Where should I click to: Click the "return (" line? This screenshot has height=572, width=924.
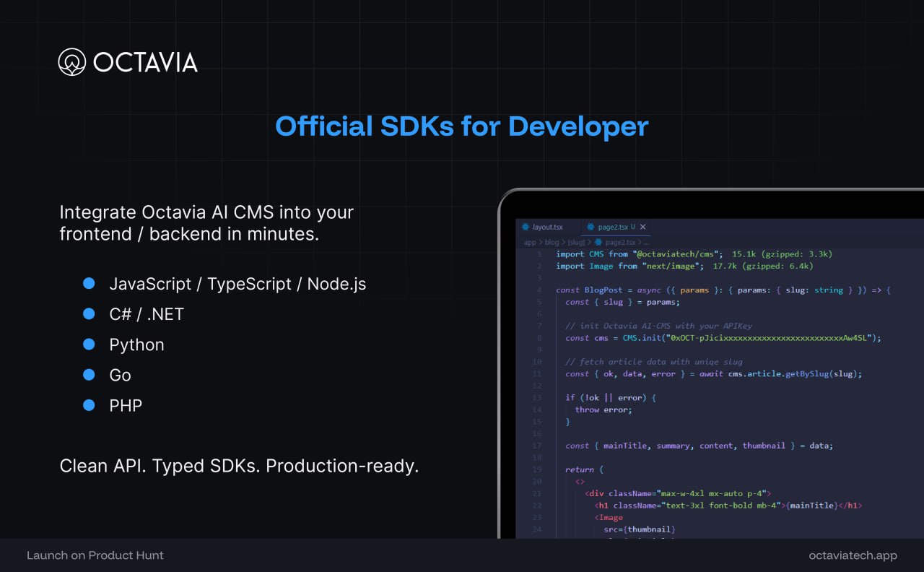(584, 470)
